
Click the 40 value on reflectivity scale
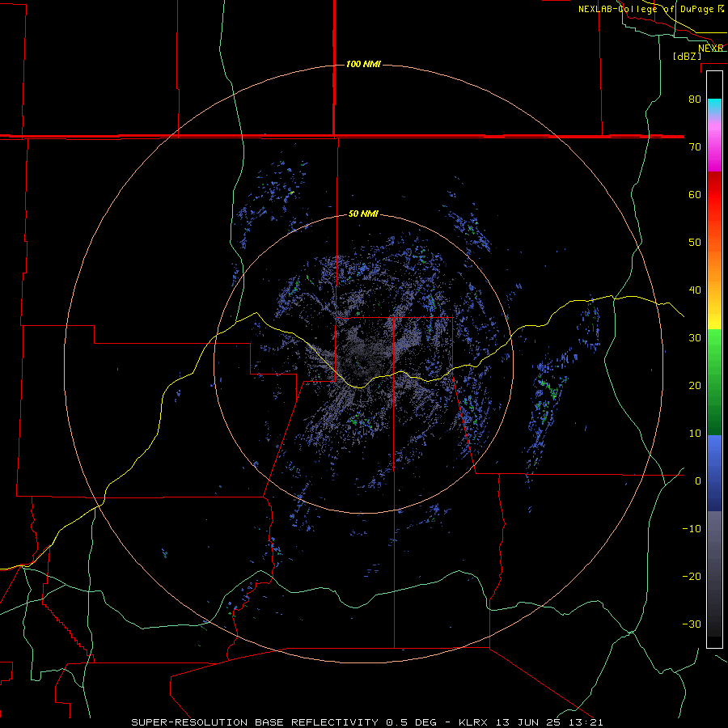[x=695, y=290]
